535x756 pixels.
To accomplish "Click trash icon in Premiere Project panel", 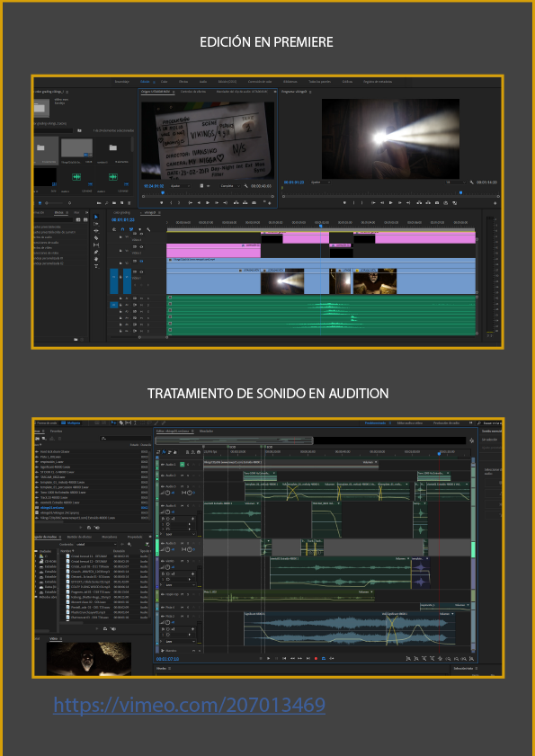I will pos(129,203).
